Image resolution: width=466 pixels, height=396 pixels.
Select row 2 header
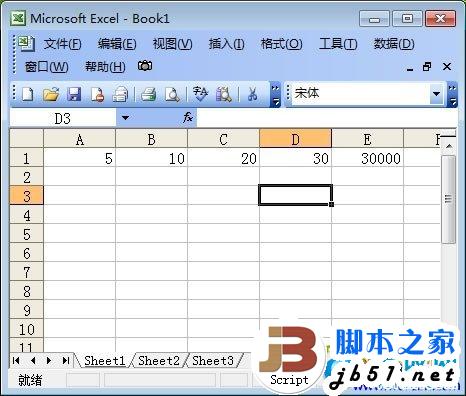[26, 176]
